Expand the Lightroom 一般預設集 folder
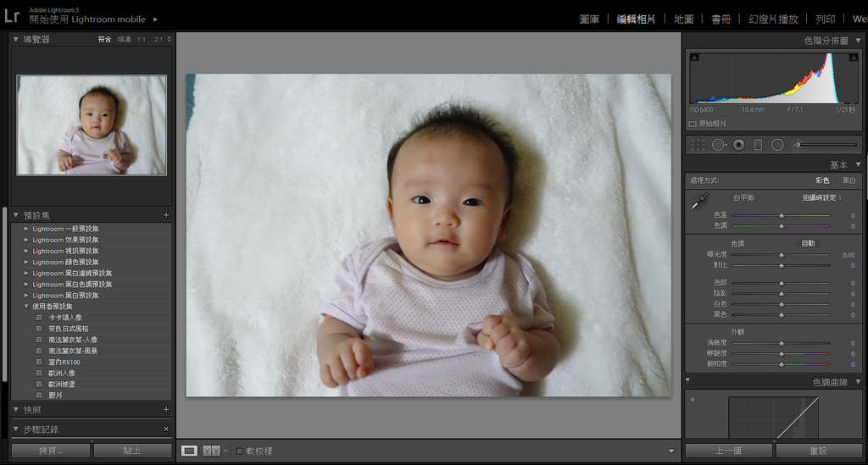This screenshot has height=465, width=868. coord(26,229)
